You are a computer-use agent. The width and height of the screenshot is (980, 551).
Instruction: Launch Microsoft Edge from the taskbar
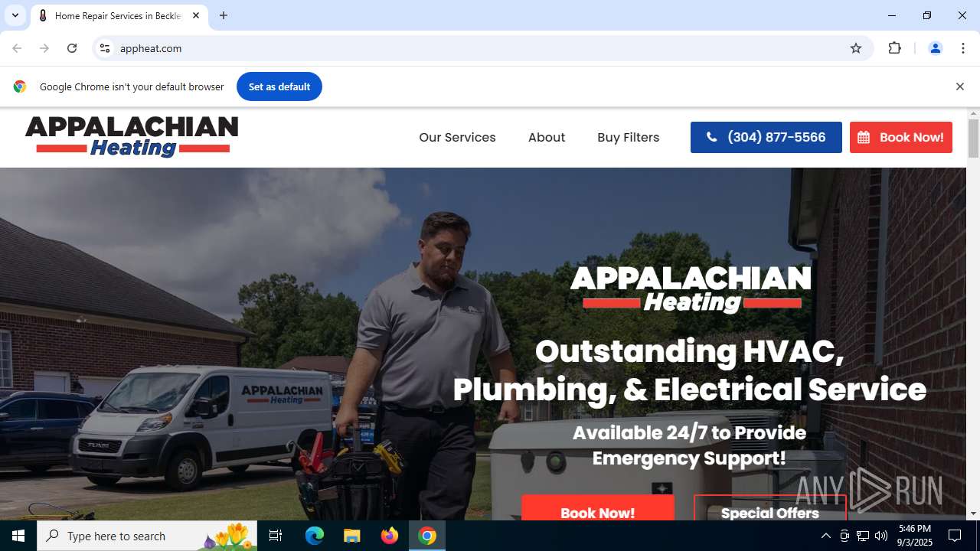coord(315,536)
